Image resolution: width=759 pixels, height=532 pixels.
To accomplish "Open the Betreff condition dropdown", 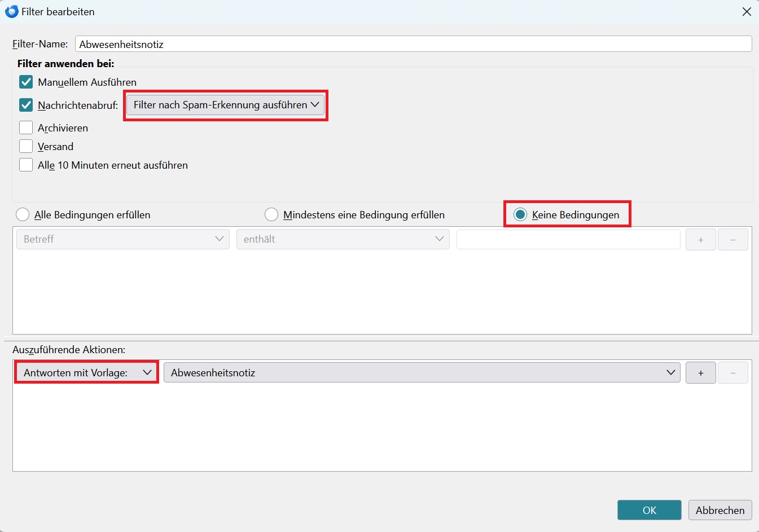I will [x=123, y=239].
